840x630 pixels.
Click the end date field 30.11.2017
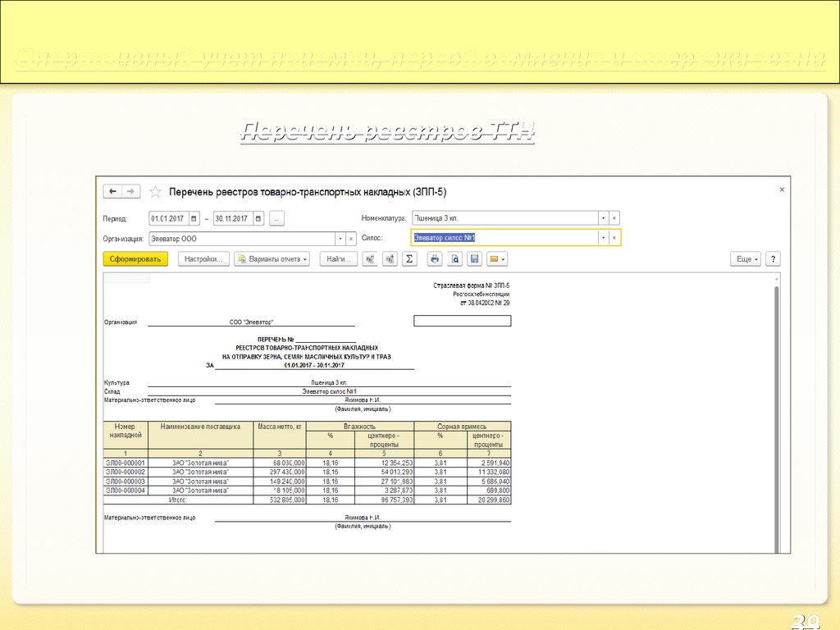[232, 218]
